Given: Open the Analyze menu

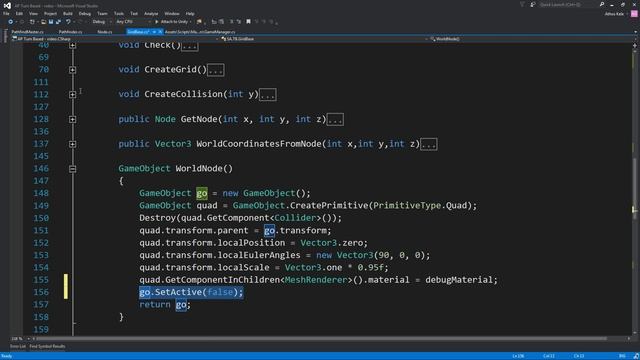Looking at the screenshot, I should pos(151,13).
